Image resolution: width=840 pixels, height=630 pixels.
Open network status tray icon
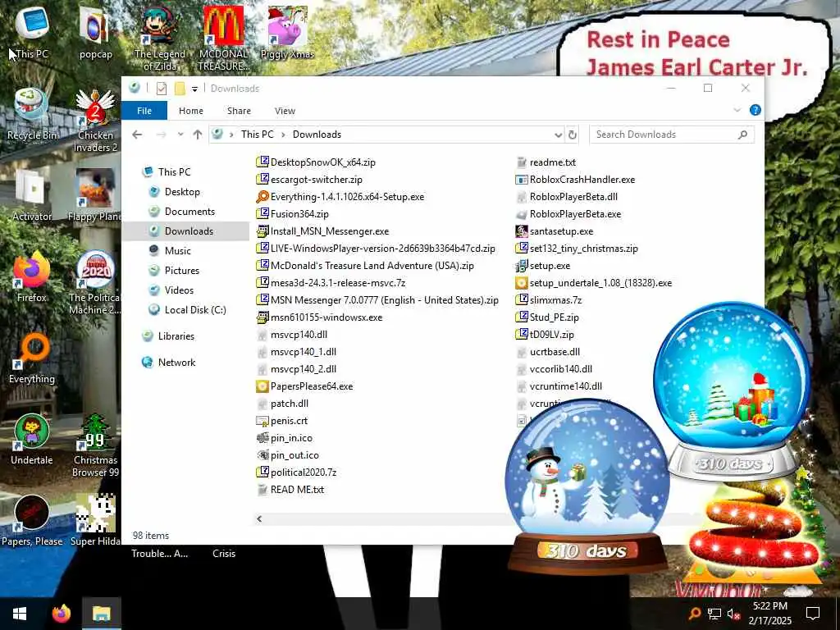pyautogui.click(x=714, y=614)
